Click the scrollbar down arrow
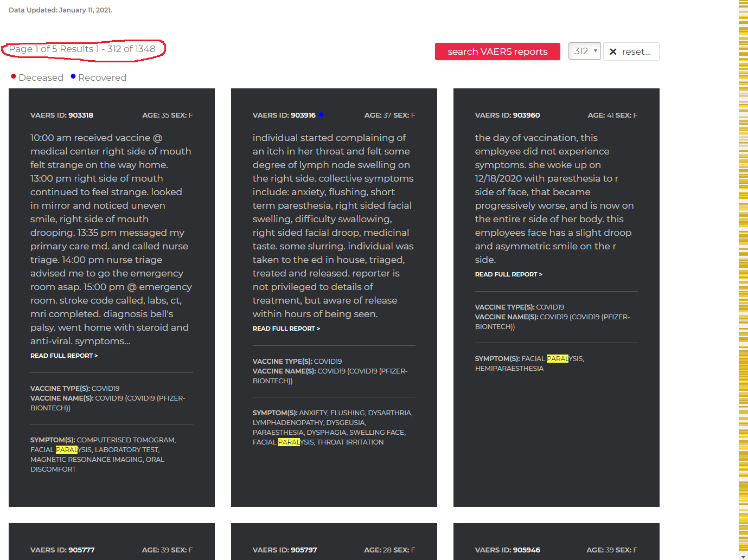The image size is (748, 560). pyautogui.click(x=743, y=556)
